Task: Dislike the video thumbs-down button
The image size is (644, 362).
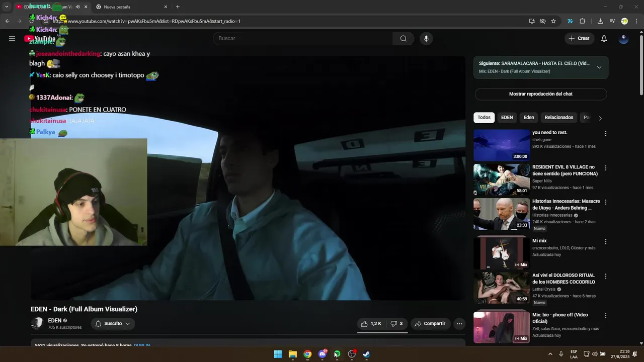Action: pyautogui.click(x=397, y=324)
